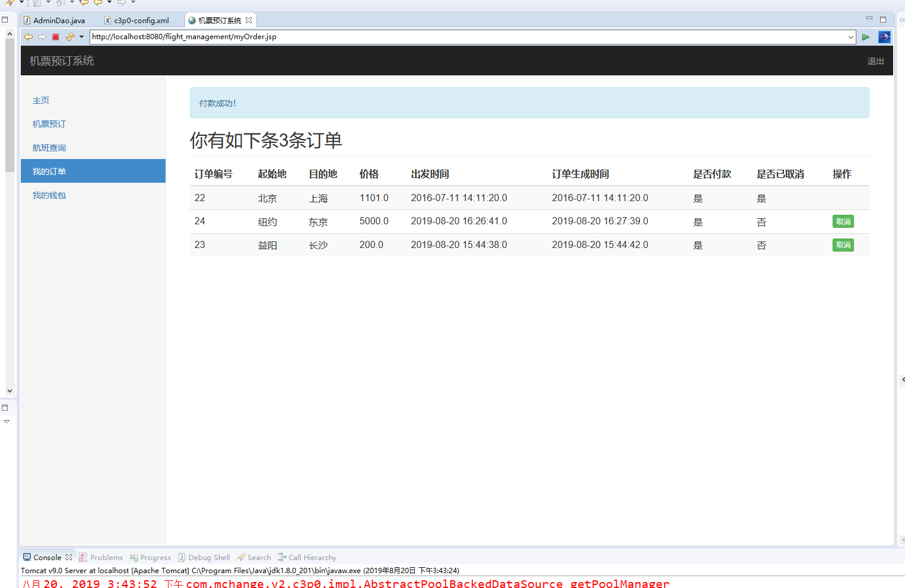Image resolution: width=905 pixels, height=588 pixels.
Task: Click the 退出 logout link
Action: click(875, 61)
